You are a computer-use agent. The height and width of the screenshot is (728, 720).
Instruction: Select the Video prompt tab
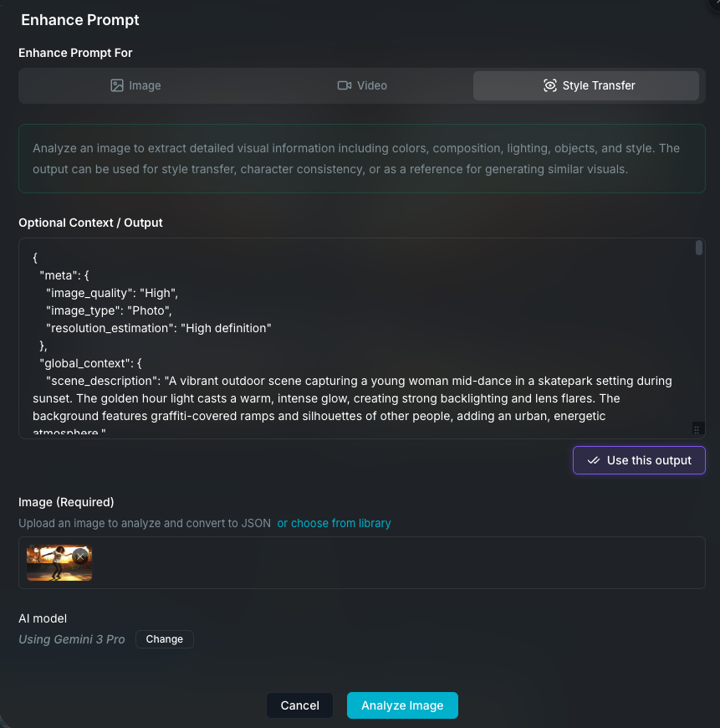(362, 85)
